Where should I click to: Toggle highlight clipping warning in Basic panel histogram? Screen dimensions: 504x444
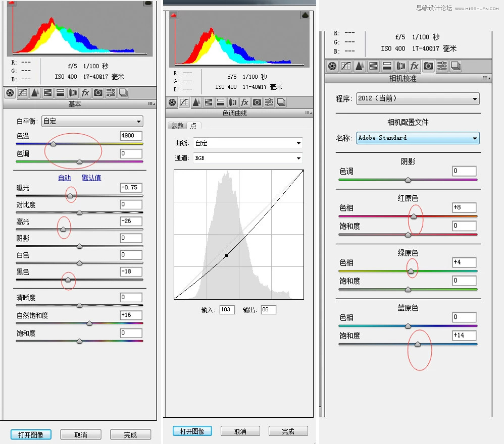coord(147,3)
